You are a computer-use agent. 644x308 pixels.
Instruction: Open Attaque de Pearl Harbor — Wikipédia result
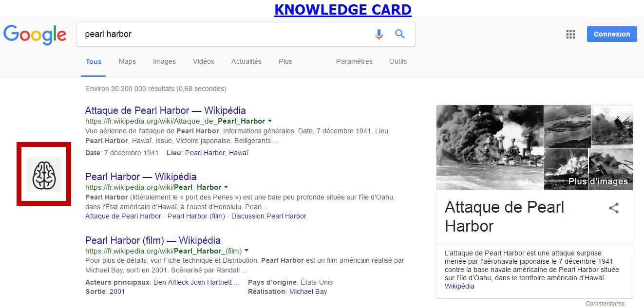point(166,110)
